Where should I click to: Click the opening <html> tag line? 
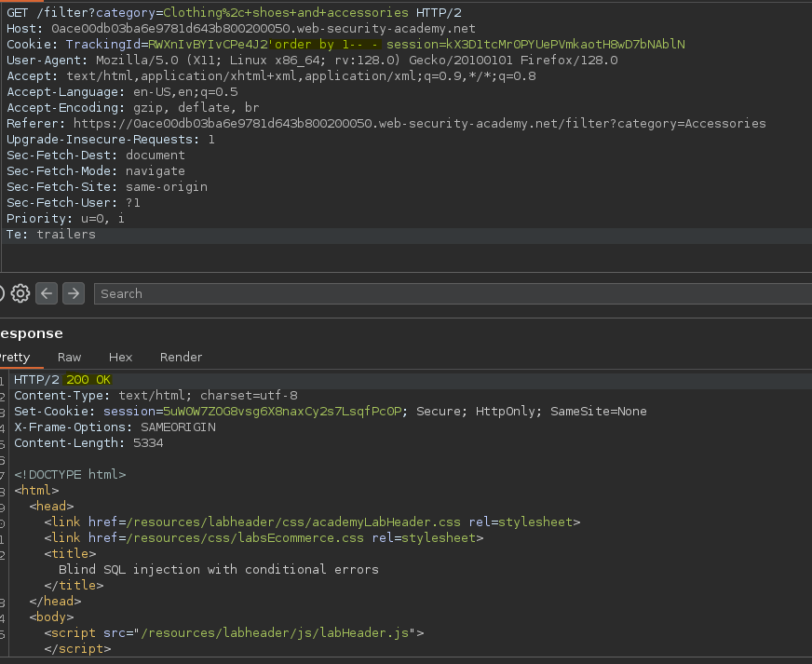click(36, 491)
